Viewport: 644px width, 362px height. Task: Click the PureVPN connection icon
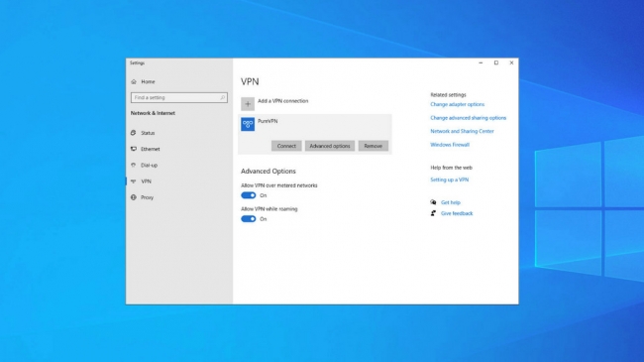pos(248,124)
